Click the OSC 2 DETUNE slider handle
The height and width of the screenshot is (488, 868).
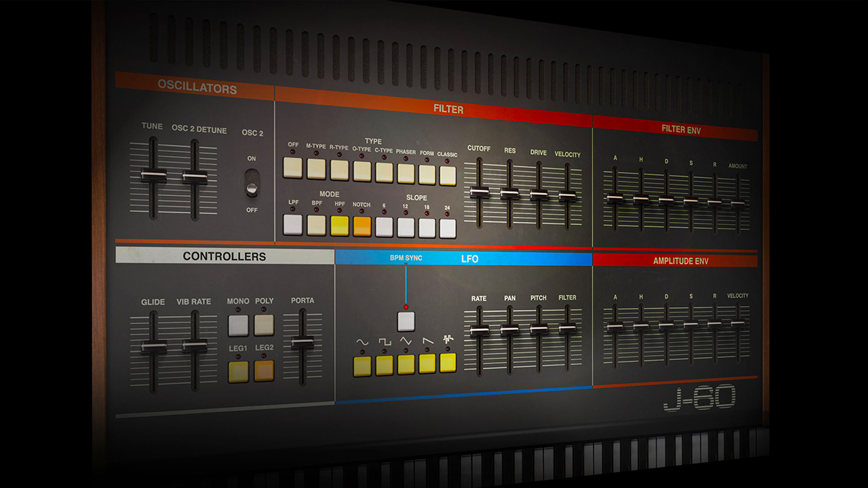(x=195, y=176)
